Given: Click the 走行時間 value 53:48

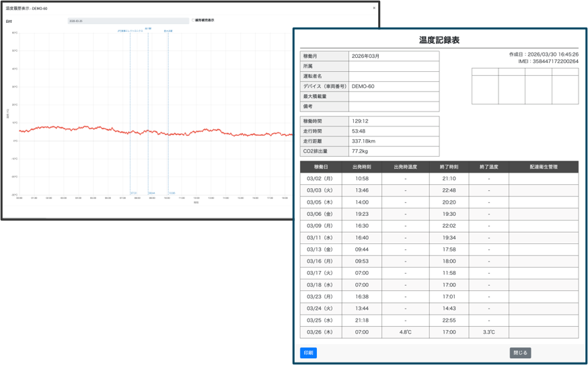Looking at the screenshot, I should (x=394, y=131).
